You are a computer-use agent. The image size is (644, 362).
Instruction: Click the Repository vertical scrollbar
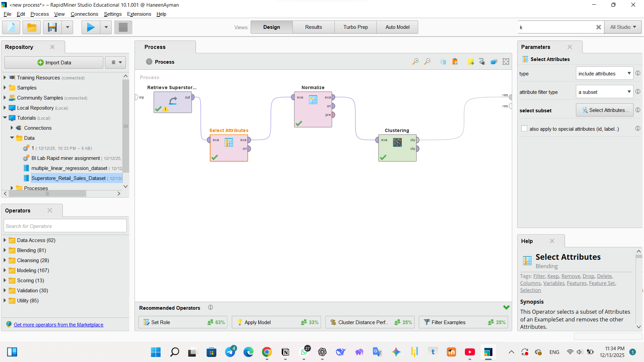[x=125, y=126]
